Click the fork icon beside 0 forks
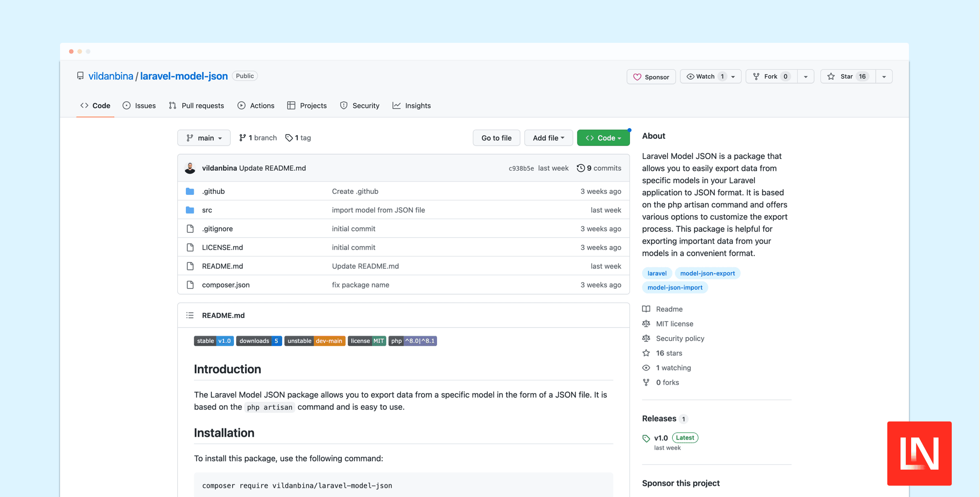This screenshot has width=980, height=497. [646, 382]
